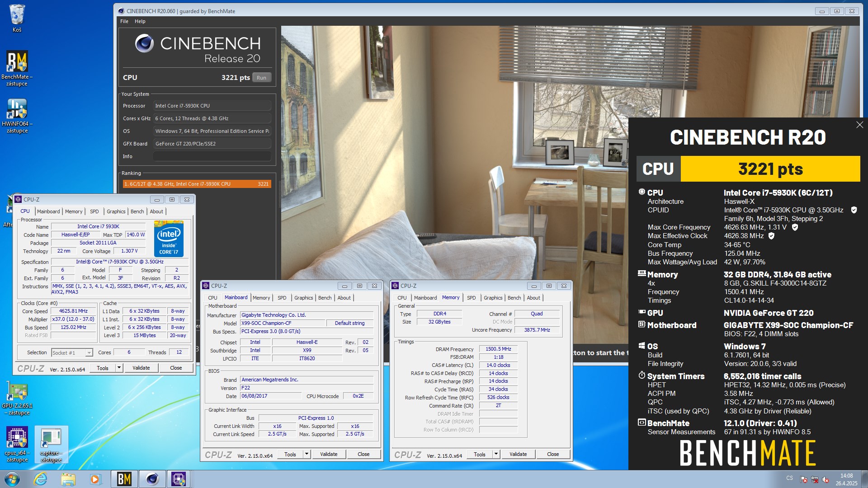868x488 pixels.
Task: Open the BenchMate desktop shortcut icon
Action: [17, 68]
